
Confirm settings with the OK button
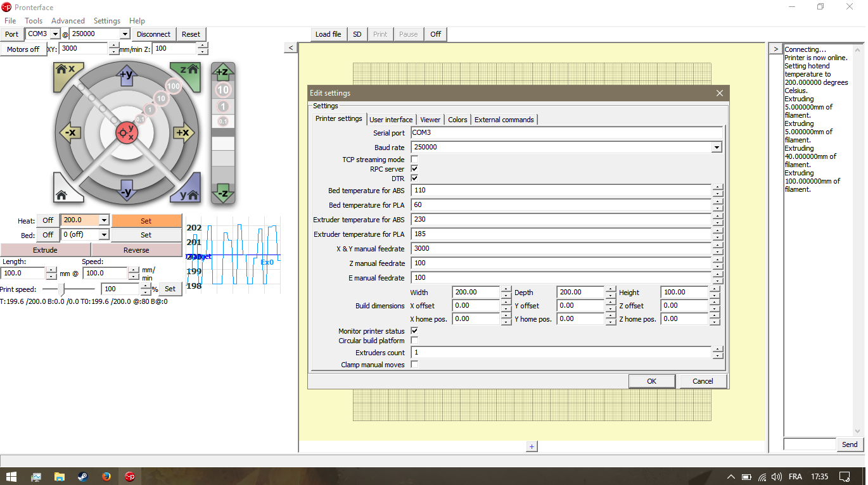tap(651, 381)
